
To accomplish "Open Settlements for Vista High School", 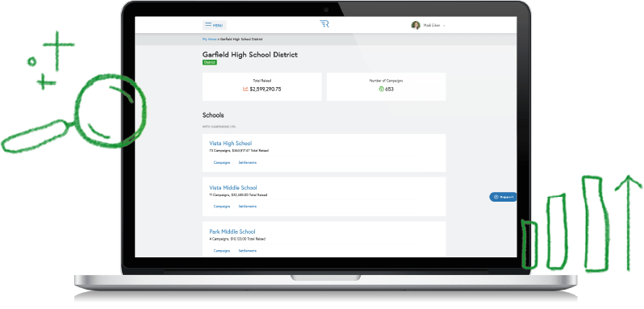I will click(248, 162).
